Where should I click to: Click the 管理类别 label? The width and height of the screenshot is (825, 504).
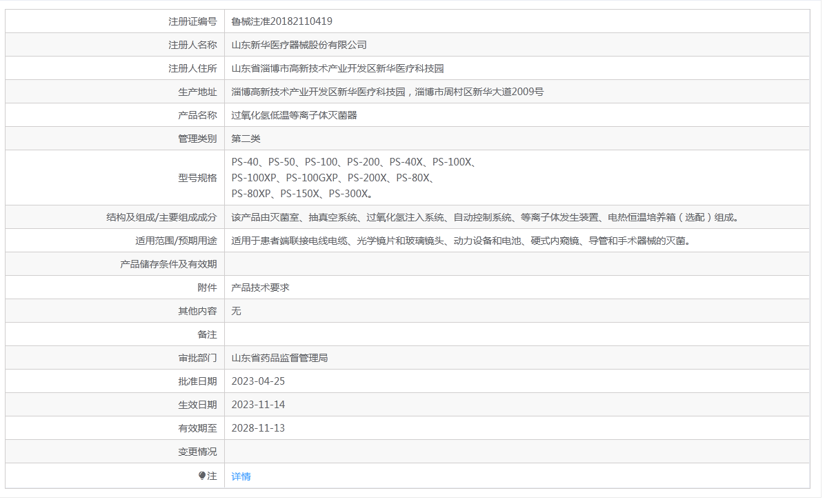coord(197,139)
